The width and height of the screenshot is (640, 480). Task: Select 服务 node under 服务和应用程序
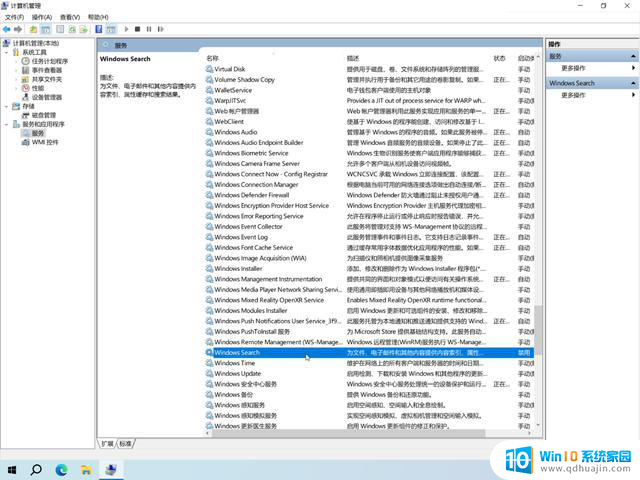coord(38,133)
